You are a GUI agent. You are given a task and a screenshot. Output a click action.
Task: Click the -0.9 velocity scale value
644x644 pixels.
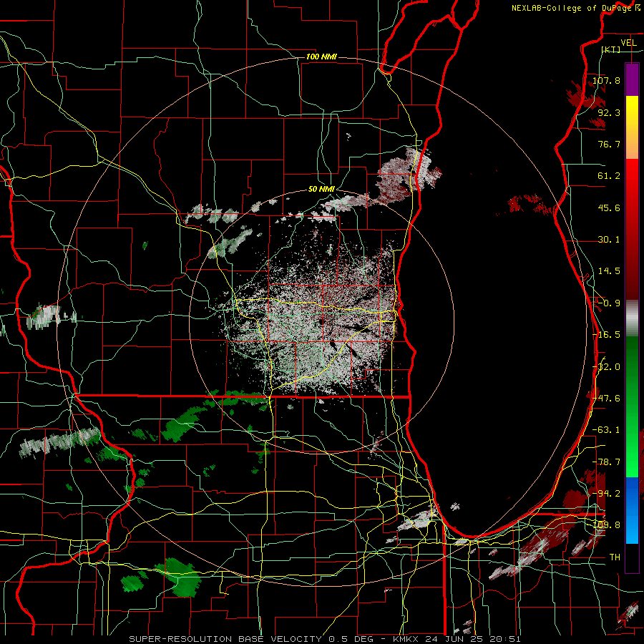(x=609, y=303)
